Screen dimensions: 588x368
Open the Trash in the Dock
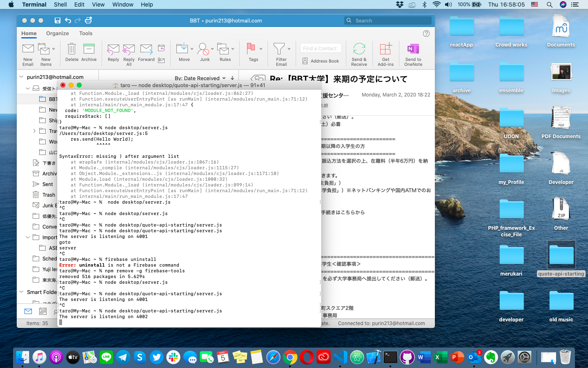565,357
